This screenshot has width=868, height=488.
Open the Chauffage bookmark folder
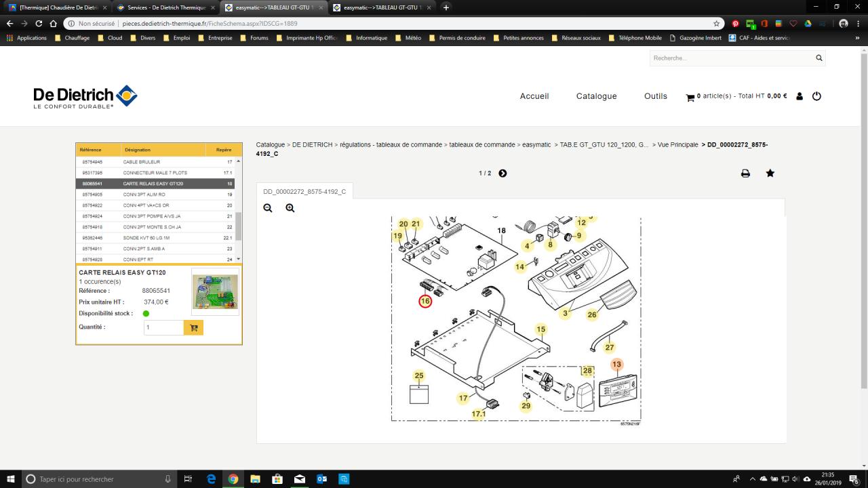[x=71, y=38]
